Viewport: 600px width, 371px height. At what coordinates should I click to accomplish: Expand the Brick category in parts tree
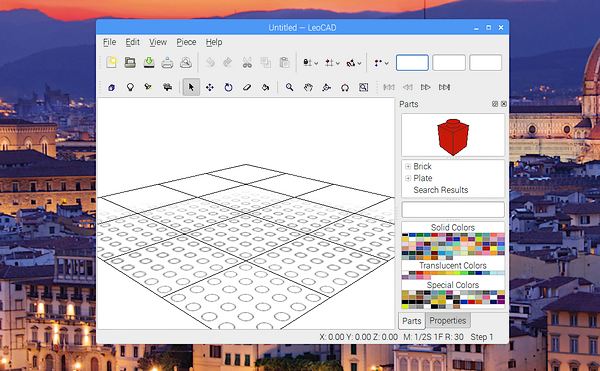(x=408, y=166)
